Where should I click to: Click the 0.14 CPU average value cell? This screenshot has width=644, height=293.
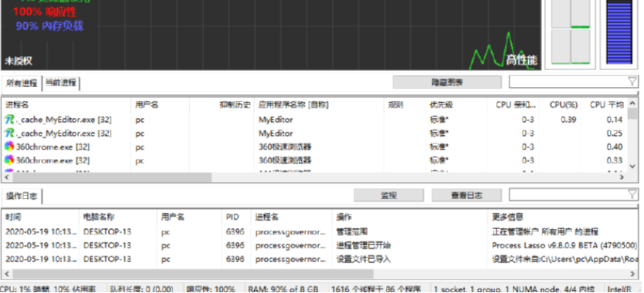click(615, 120)
